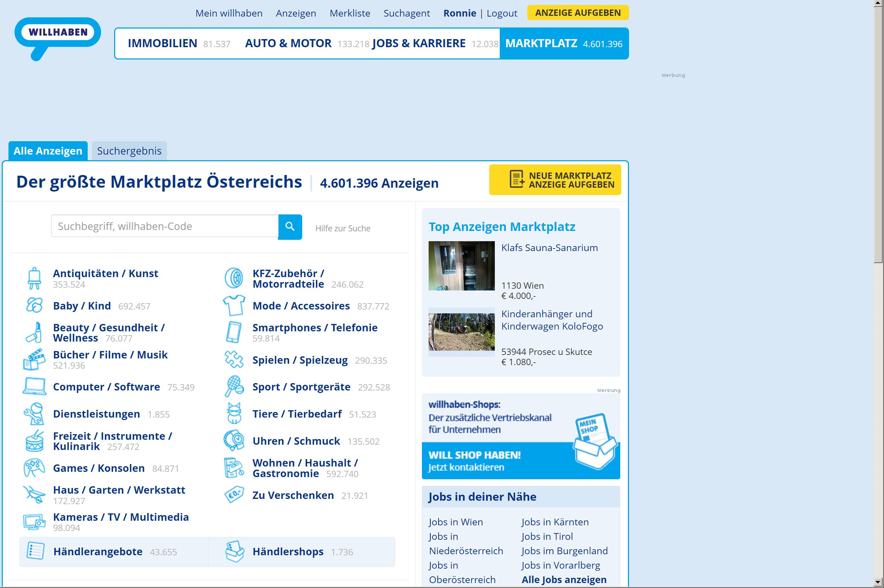Open the Klafs Sauna-Sanarium thumbnail
The height and width of the screenshot is (588, 884).
point(461,265)
